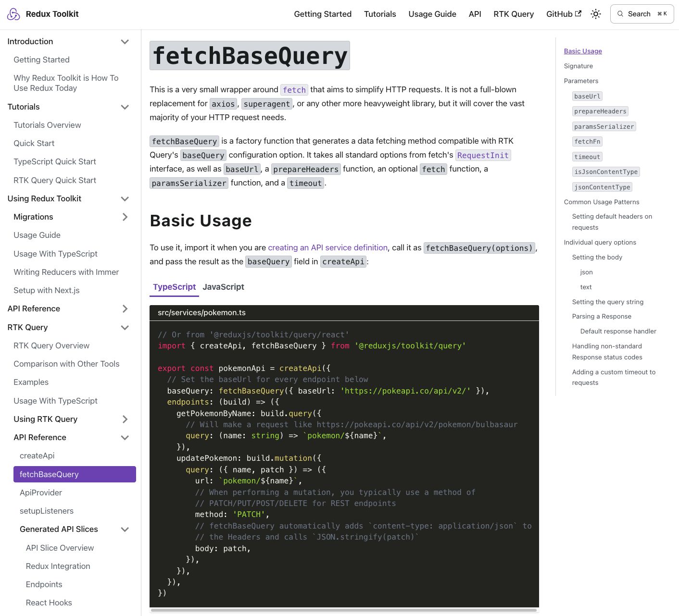This screenshot has width=679, height=616.
Task: Open Comparison with Other Tools
Action: [x=66, y=364]
